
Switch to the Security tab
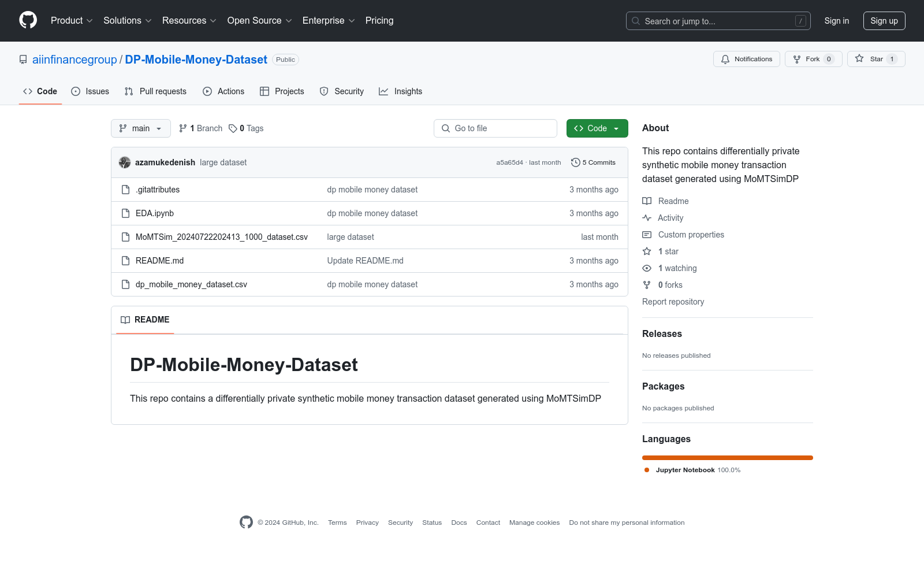click(x=342, y=91)
